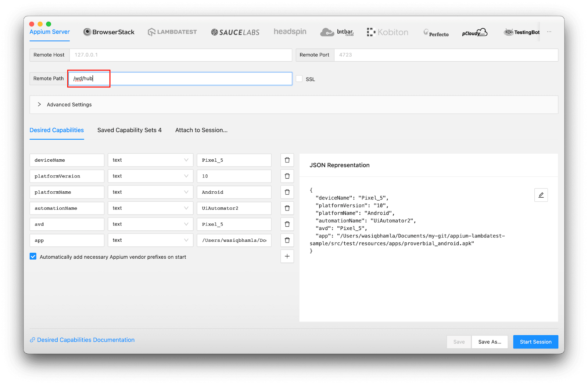
Task: Delete the avd capability row
Action: point(287,224)
